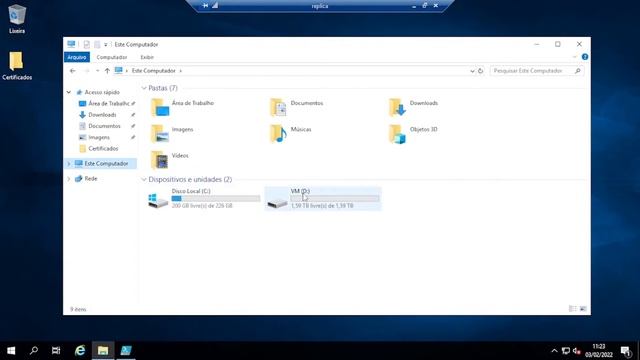Click the Properties quick access toolbar icon

[x=87, y=44]
